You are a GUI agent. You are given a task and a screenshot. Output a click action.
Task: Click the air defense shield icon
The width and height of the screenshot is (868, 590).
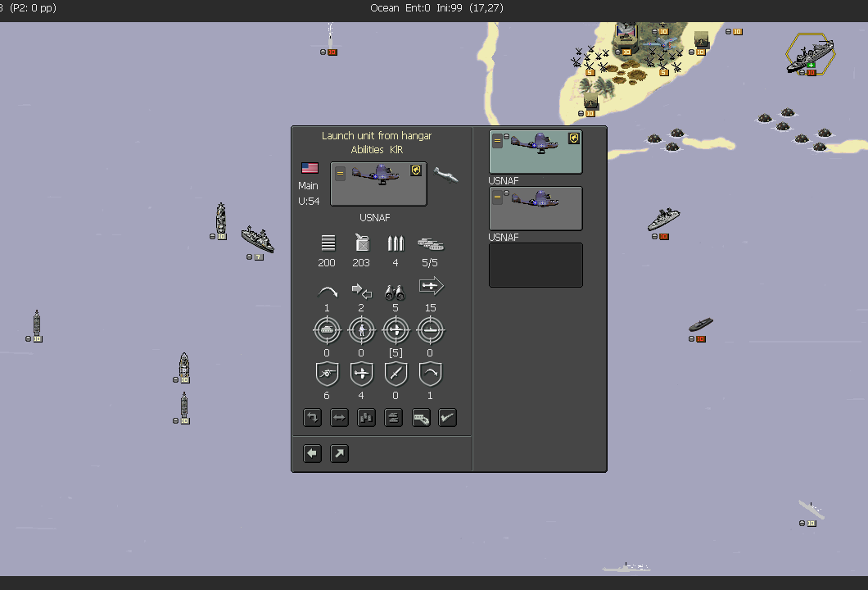(x=361, y=374)
